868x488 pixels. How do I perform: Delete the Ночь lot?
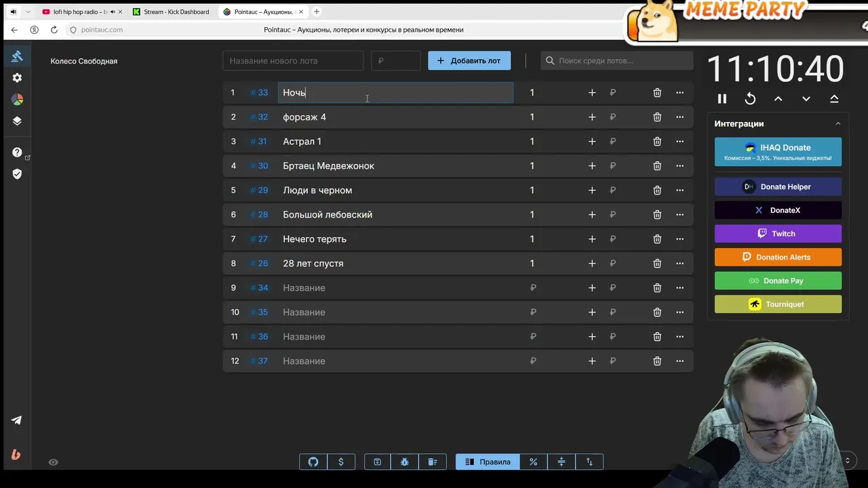[657, 93]
